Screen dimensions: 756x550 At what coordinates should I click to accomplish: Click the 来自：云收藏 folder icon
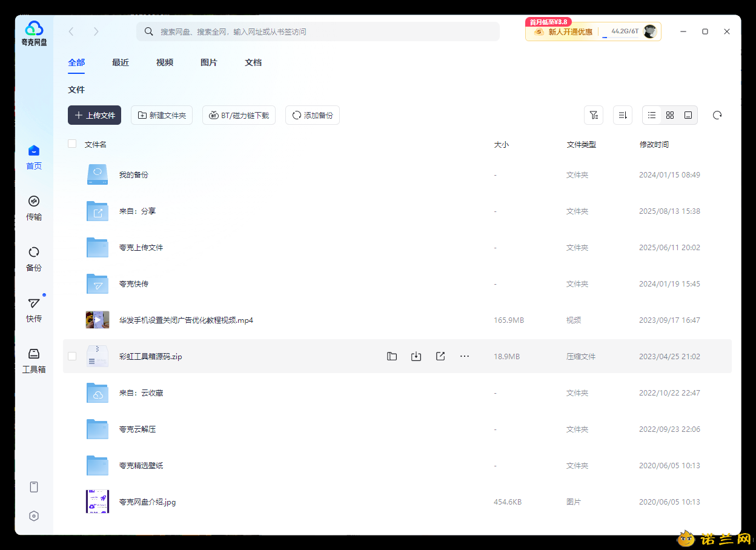98,393
